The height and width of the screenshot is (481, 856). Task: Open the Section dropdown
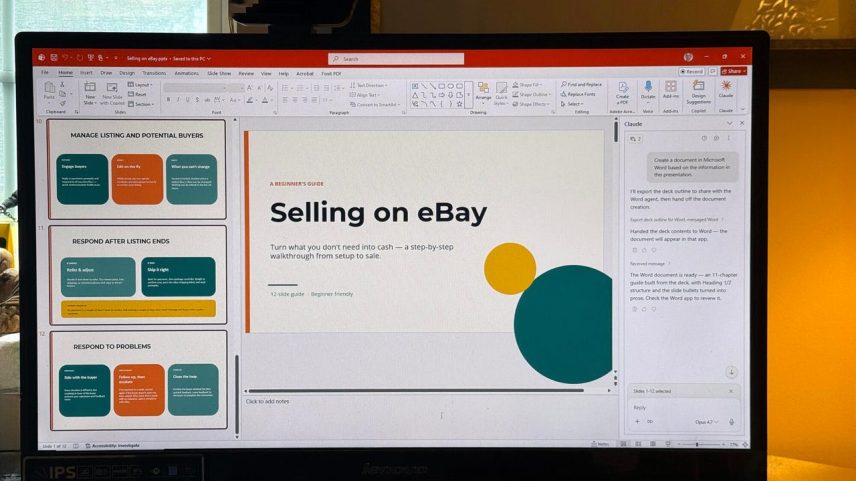click(x=141, y=104)
